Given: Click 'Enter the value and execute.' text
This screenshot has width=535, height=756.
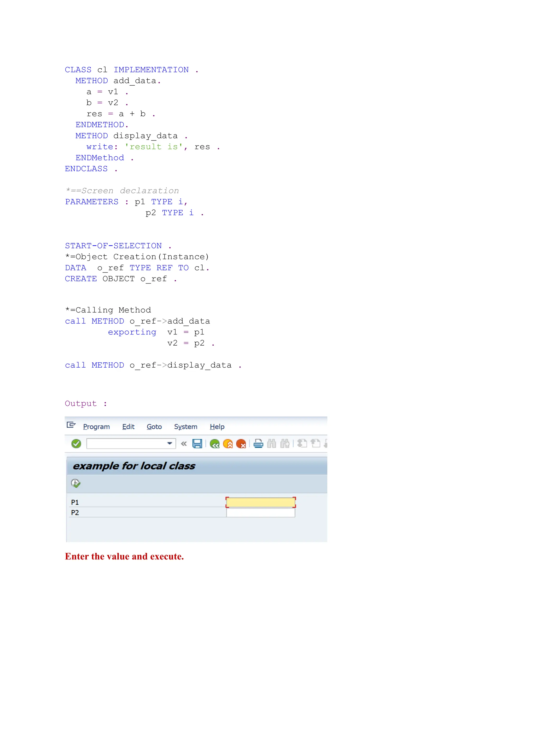Looking at the screenshot, I should pos(124,557).
